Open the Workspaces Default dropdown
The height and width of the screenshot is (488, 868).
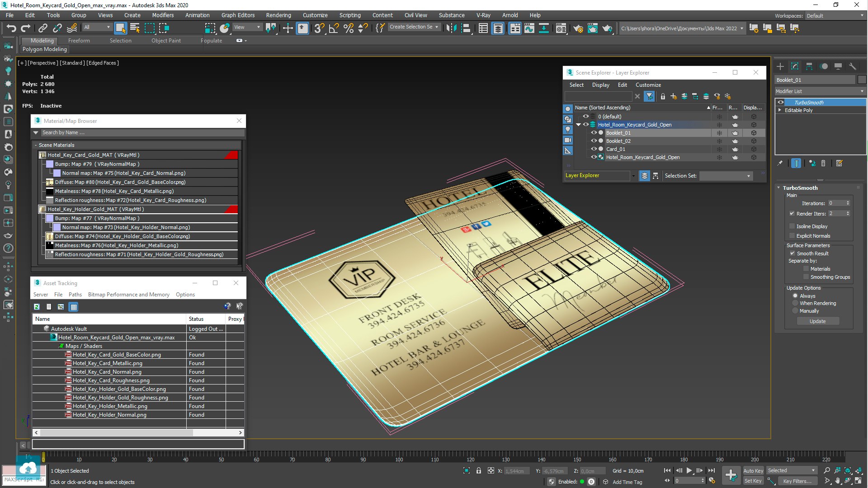coord(835,16)
